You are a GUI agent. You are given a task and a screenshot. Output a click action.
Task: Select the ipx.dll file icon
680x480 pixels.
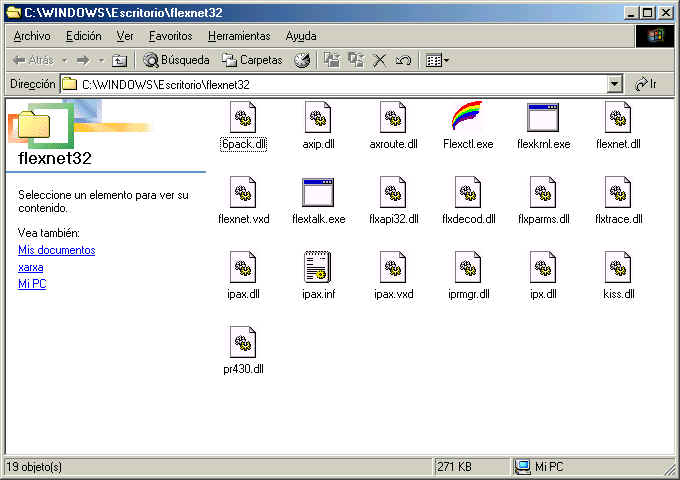(543, 267)
